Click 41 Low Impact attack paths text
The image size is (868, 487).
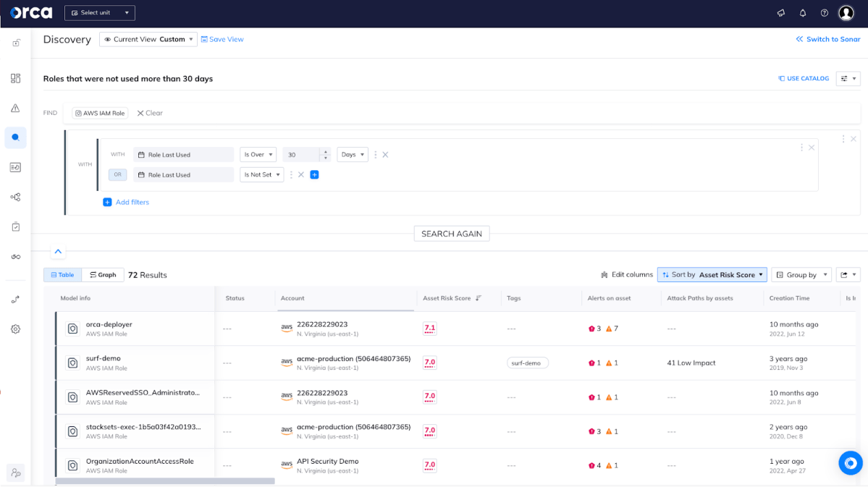click(x=691, y=363)
